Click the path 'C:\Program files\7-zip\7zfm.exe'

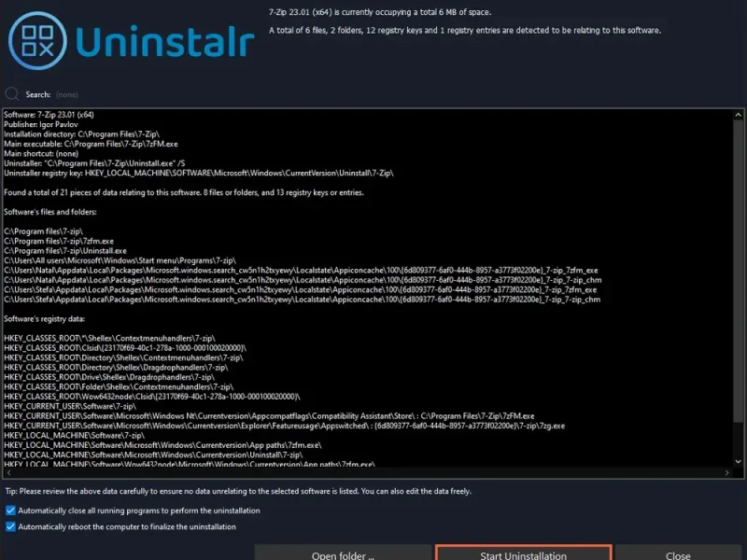pos(59,241)
